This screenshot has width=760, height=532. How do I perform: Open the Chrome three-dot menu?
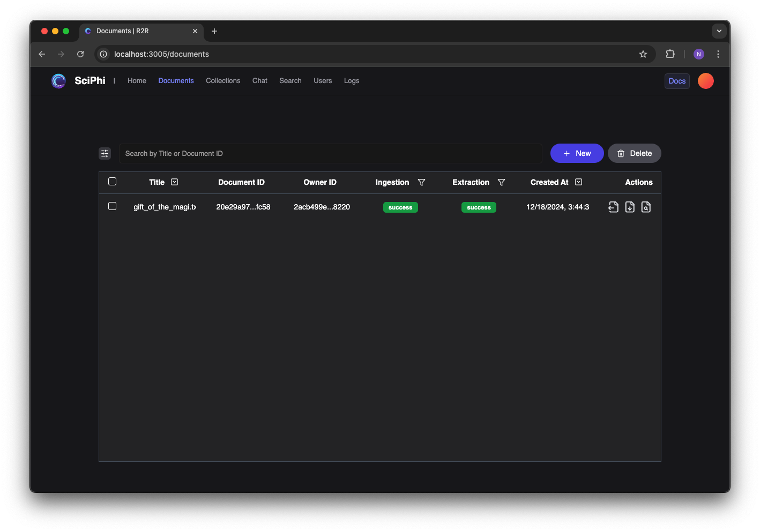point(718,54)
